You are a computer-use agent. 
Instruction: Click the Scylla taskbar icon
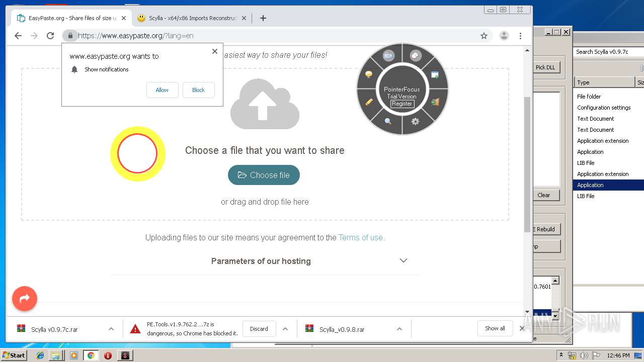pyautogui.click(x=125, y=355)
